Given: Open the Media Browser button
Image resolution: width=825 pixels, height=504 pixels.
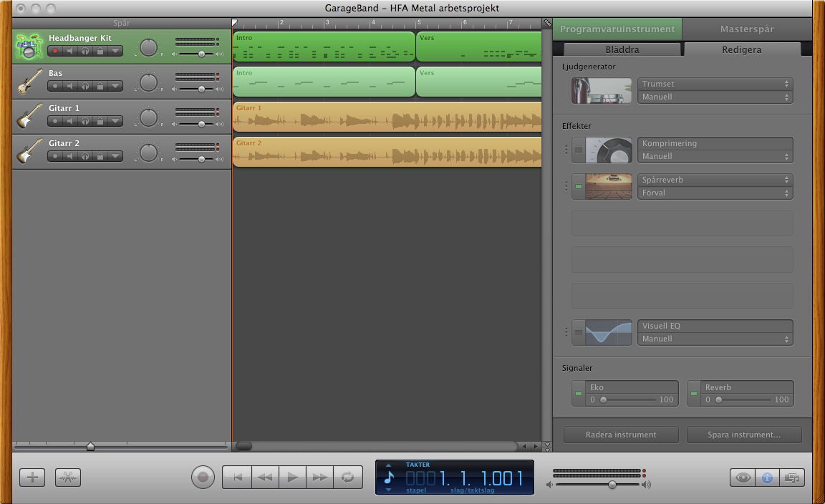Looking at the screenshot, I should click(792, 478).
